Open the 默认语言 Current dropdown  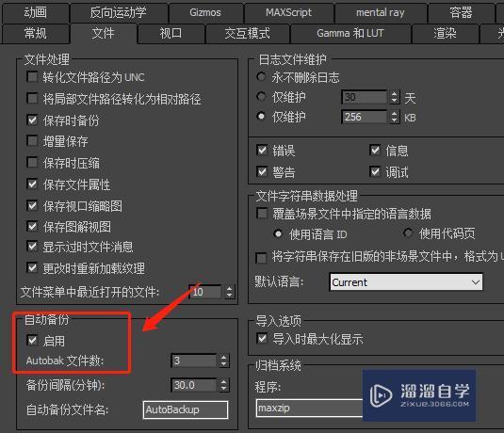pos(406,282)
